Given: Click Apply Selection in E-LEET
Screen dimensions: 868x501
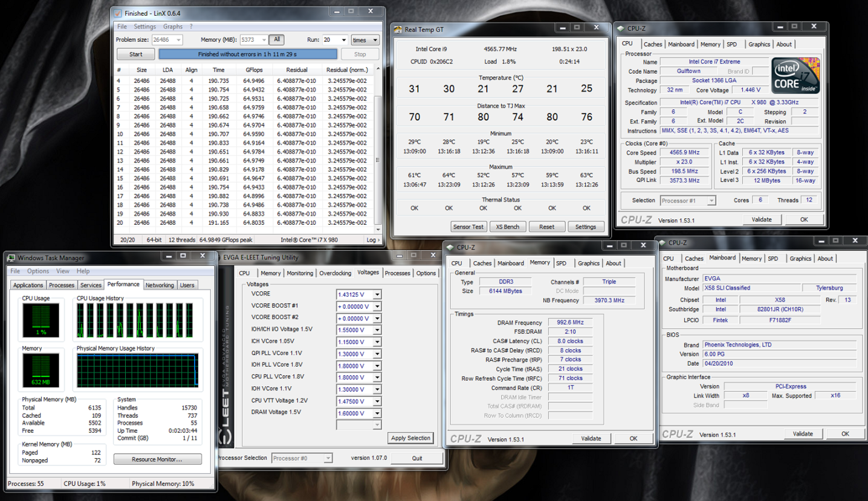Looking at the screenshot, I should point(411,438).
